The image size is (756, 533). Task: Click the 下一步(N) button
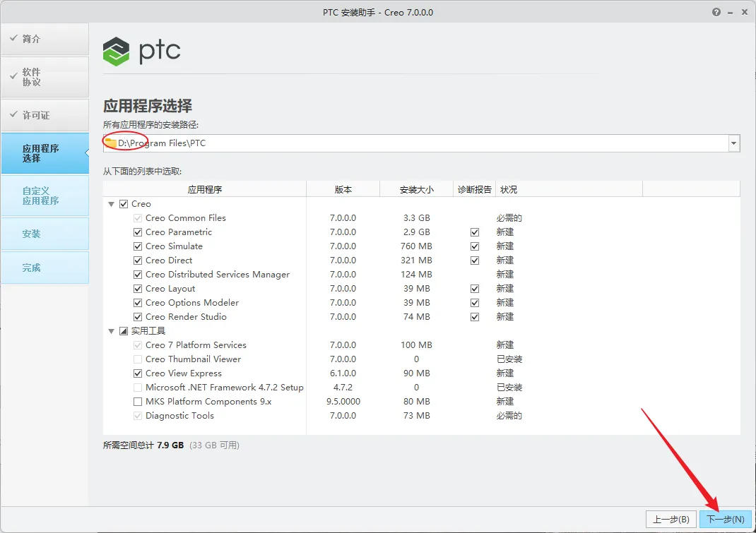pyautogui.click(x=725, y=520)
